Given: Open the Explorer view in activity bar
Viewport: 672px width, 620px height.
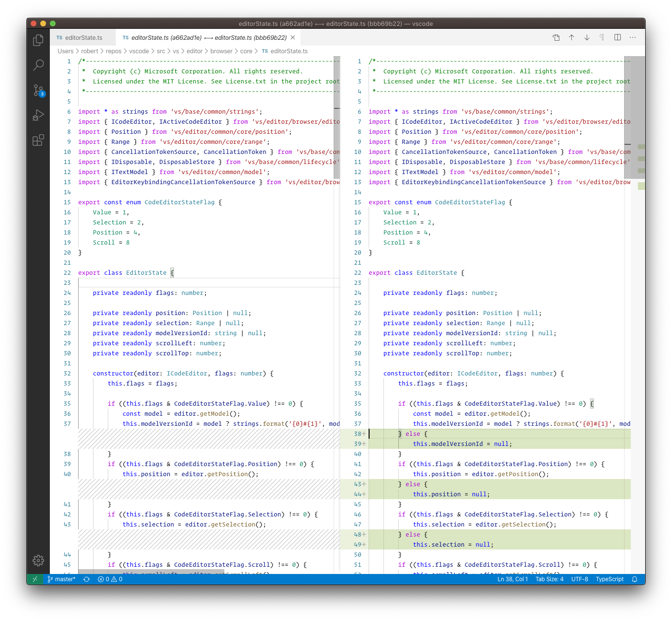Looking at the screenshot, I should [x=38, y=40].
